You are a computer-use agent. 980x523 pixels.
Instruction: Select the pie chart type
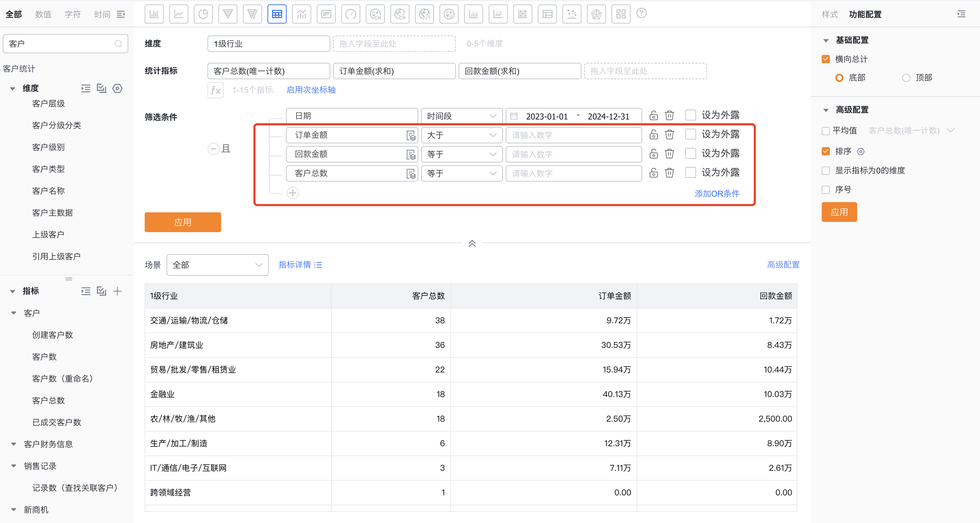[x=203, y=14]
